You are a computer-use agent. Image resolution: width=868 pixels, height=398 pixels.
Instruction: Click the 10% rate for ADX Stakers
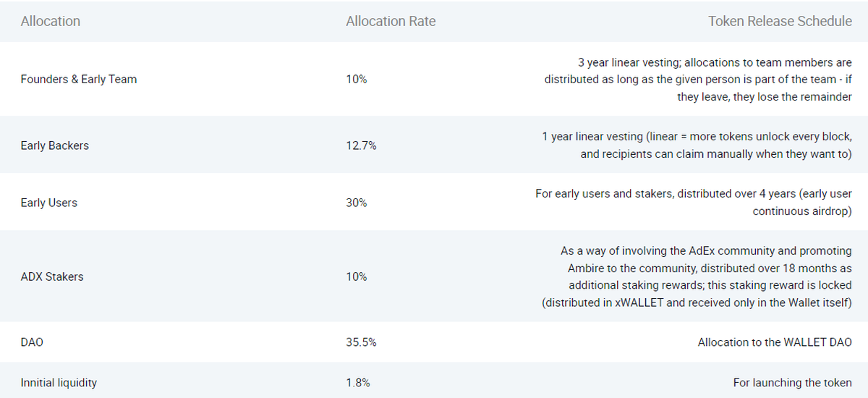(x=357, y=276)
